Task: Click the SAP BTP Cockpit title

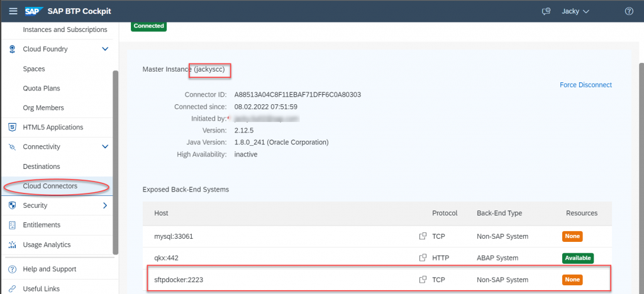Action: click(80, 11)
